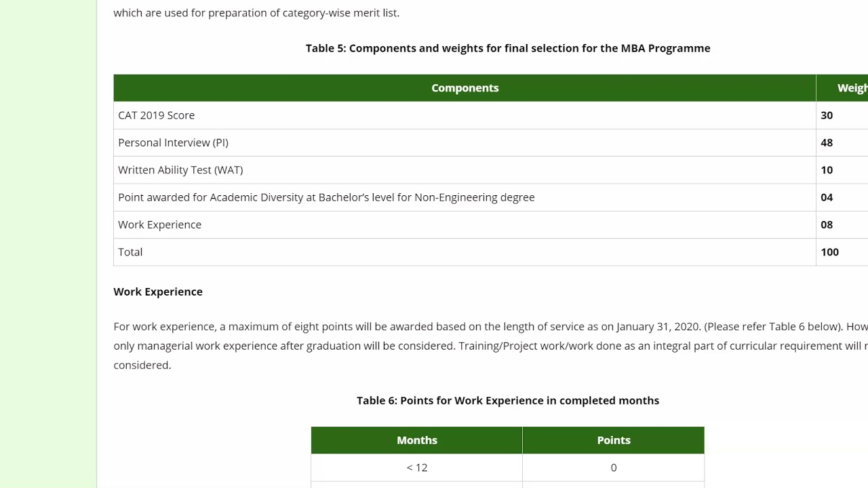Select the weight value 08

tap(827, 224)
